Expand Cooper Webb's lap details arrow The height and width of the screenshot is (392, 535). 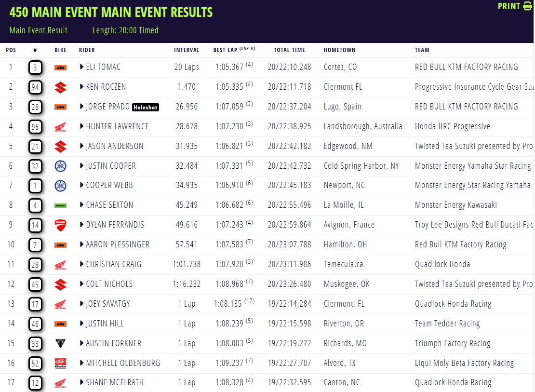point(81,185)
